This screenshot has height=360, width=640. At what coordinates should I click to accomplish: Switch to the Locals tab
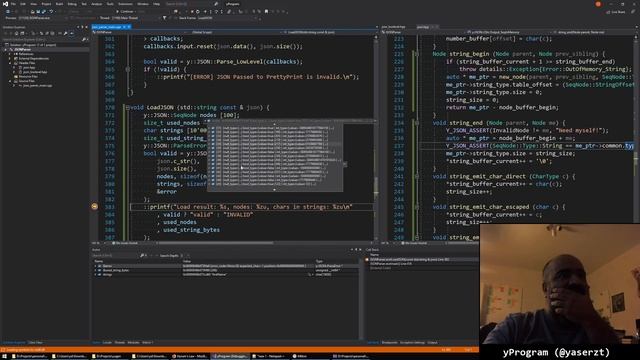click(107, 342)
